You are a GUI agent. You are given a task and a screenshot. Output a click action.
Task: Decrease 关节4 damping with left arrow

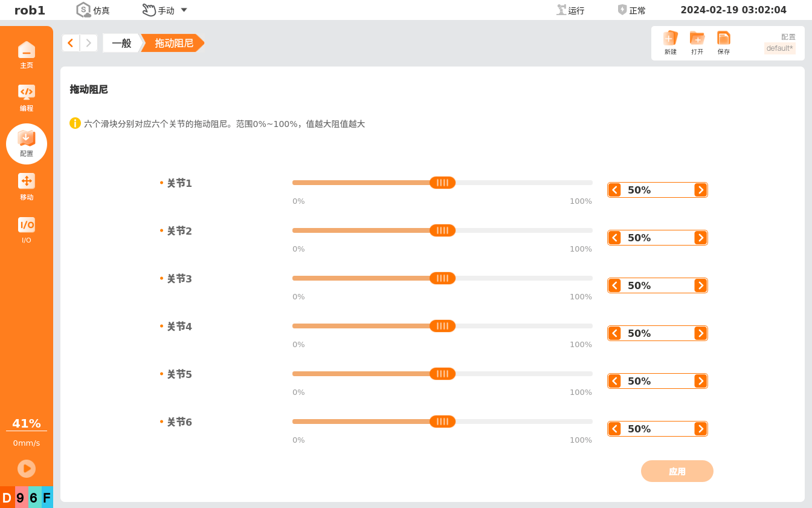coord(614,333)
